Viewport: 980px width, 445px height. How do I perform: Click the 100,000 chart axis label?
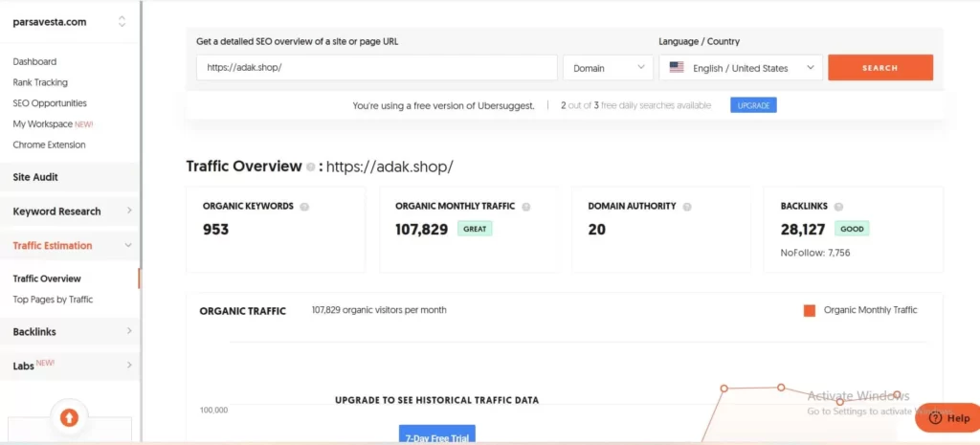[x=213, y=410]
